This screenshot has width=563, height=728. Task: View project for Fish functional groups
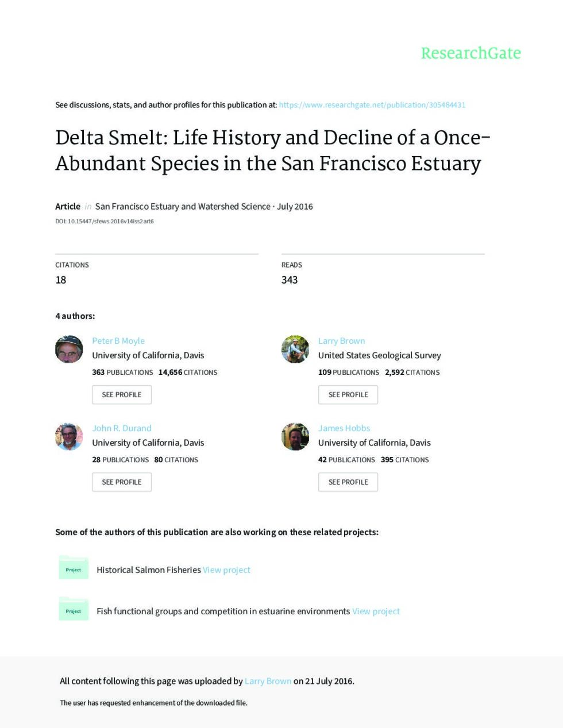(x=376, y=611)
